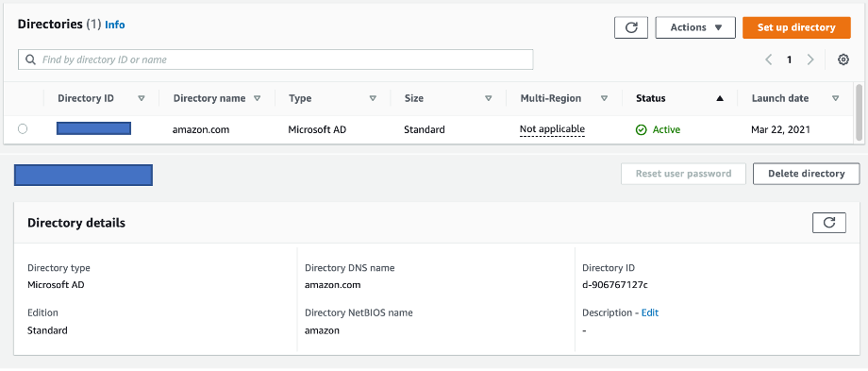The height and width of the screenshot is (371, 868).
Task: Sort by Status column ascending arrow
Action: point(720,98)
